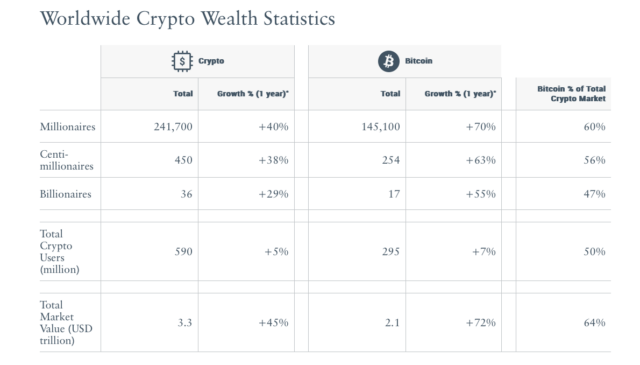Click the Bitcoin column group header

[405, 61]
